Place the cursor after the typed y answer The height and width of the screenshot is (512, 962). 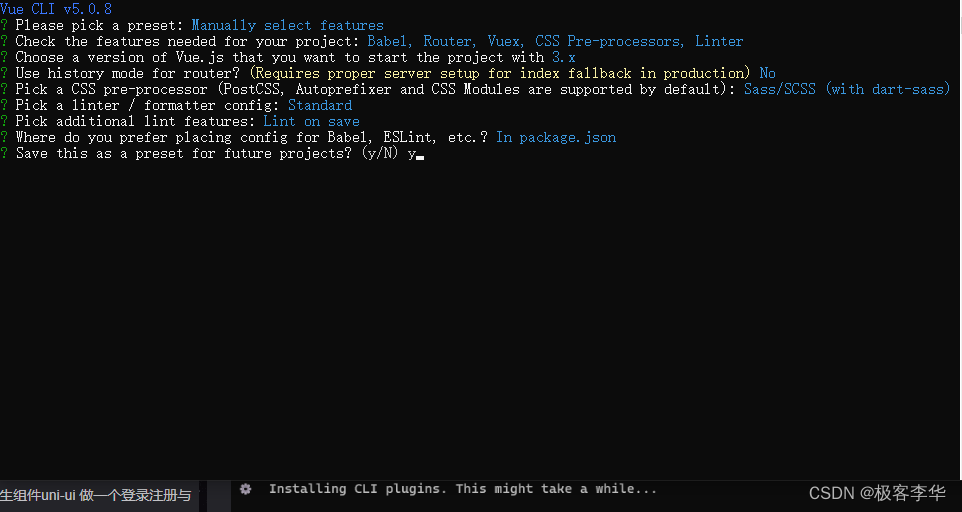[420, 154]
